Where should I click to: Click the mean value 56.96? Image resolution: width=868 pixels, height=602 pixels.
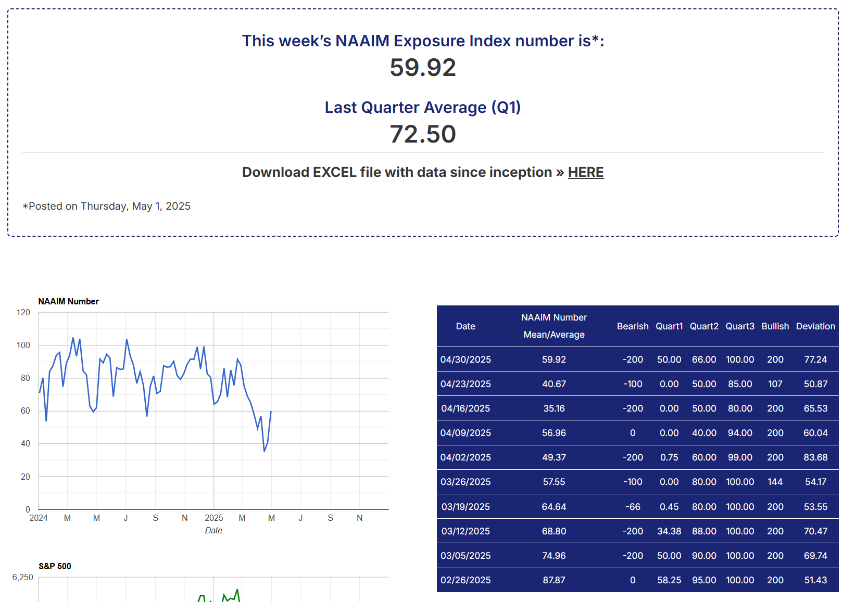554,433
